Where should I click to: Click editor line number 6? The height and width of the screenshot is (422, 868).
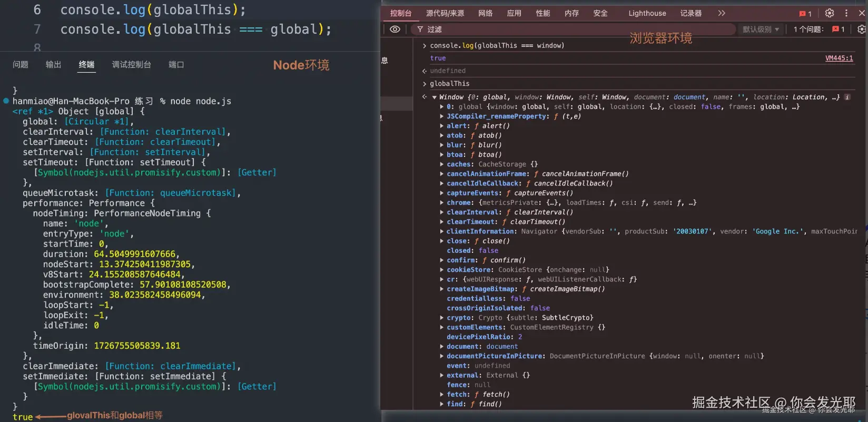(37, 10)
